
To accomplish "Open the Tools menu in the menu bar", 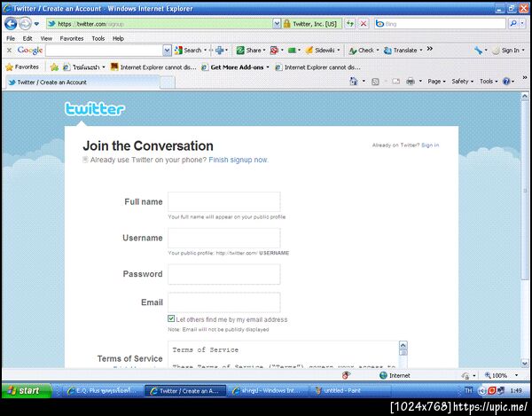I will click(98, 38).
